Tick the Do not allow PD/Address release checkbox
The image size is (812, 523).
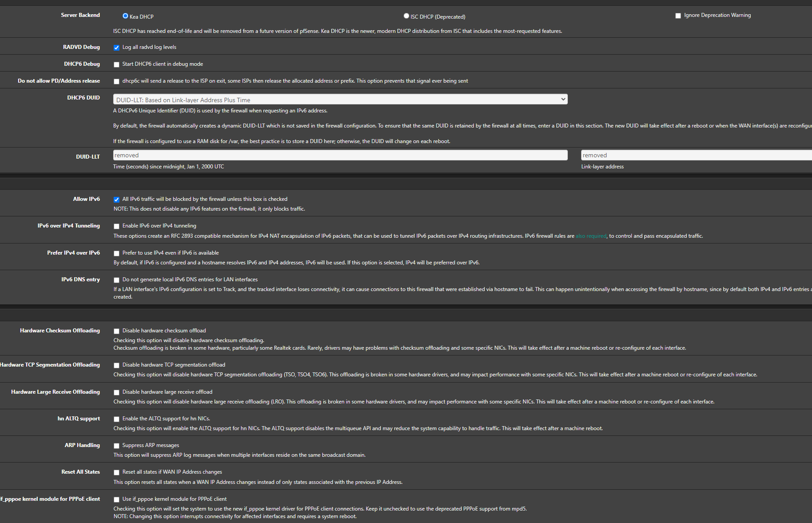116,81
